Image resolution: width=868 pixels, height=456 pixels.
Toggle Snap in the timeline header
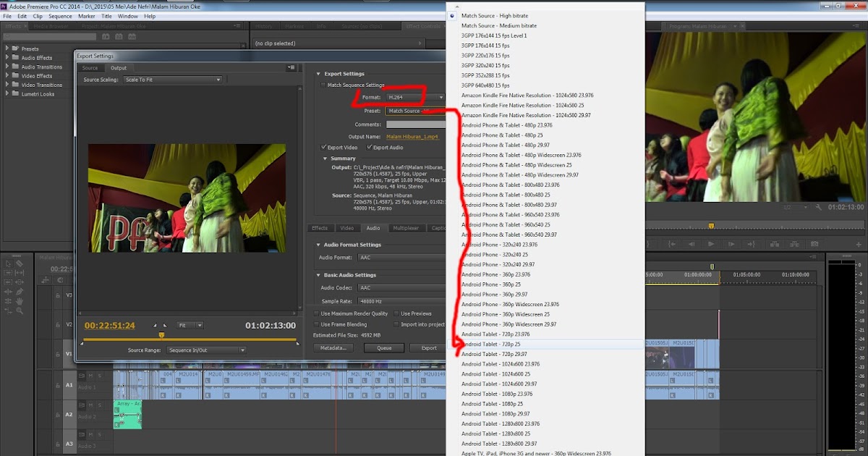click(59, 279)
